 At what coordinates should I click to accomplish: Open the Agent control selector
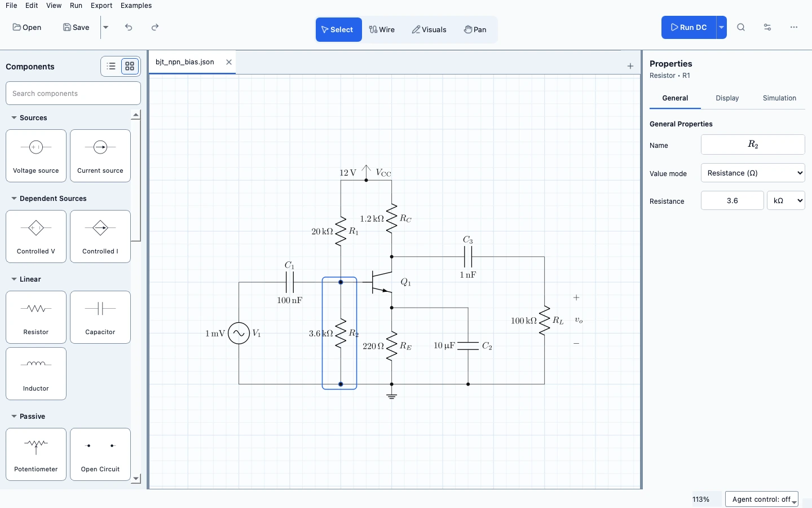click(762, 500)
